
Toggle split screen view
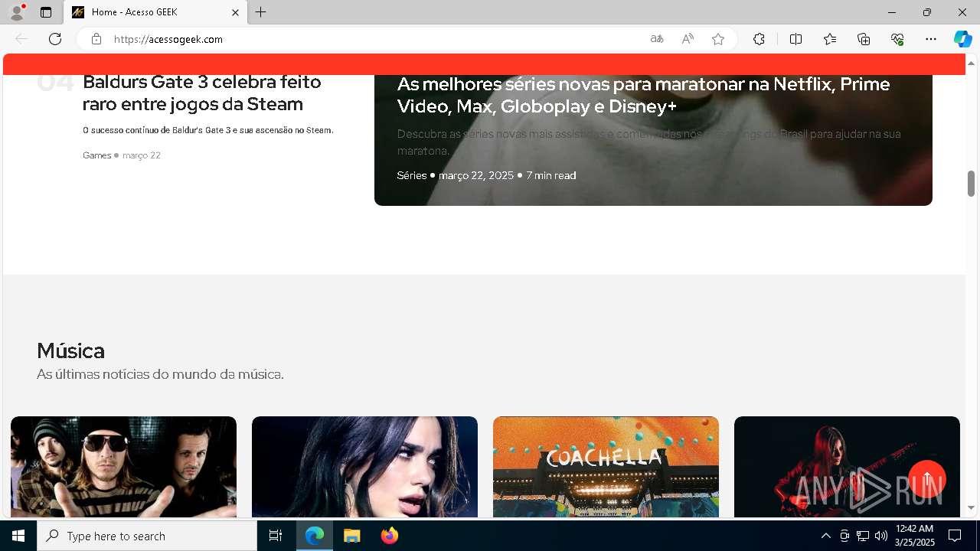[x=795, y=39]
